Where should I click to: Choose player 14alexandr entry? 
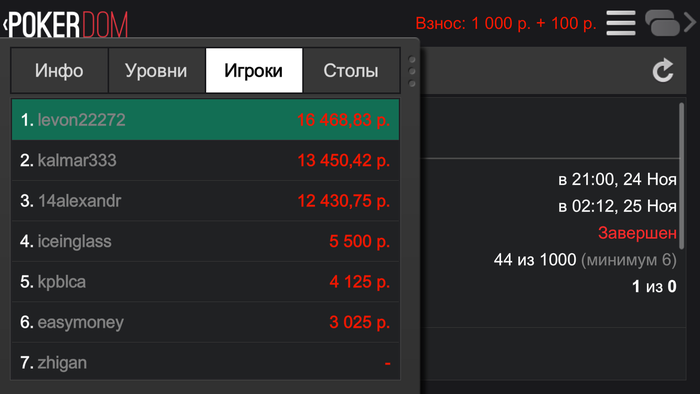point(205,201)
